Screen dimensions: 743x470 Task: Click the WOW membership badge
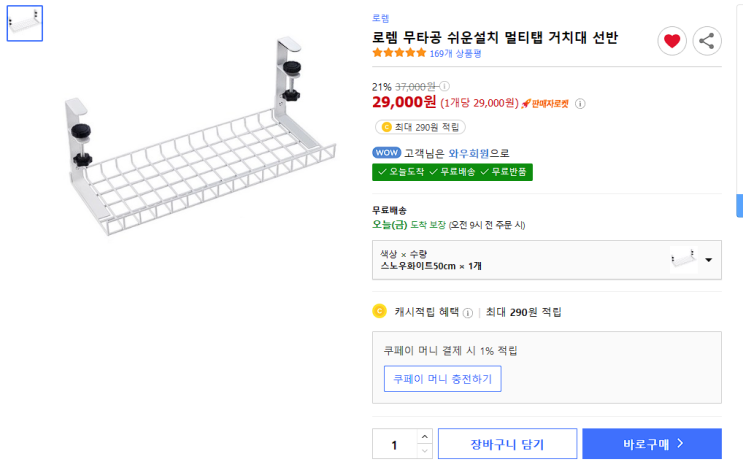coord(386,153)
